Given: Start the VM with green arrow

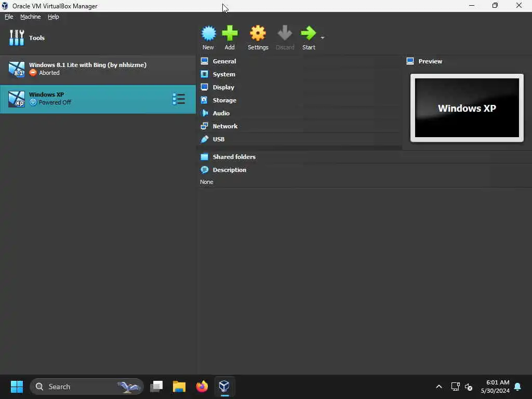Looking at the screenshot, I should coord(309,33).
